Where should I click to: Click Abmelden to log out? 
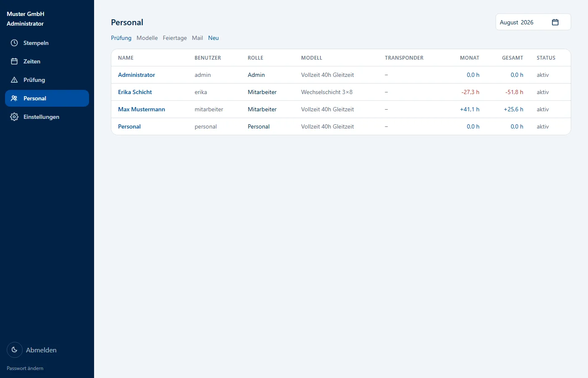click(x=41, y=350)
